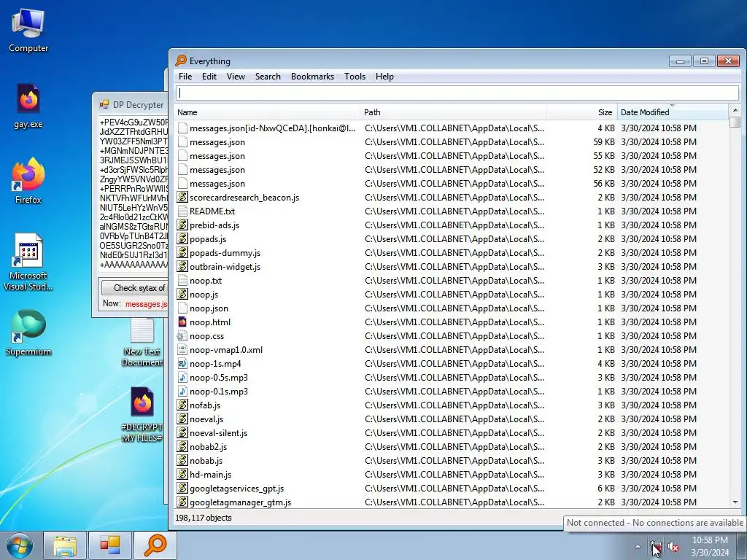Sort results by Size column header

pyautogui.click(x=581, y=112)
